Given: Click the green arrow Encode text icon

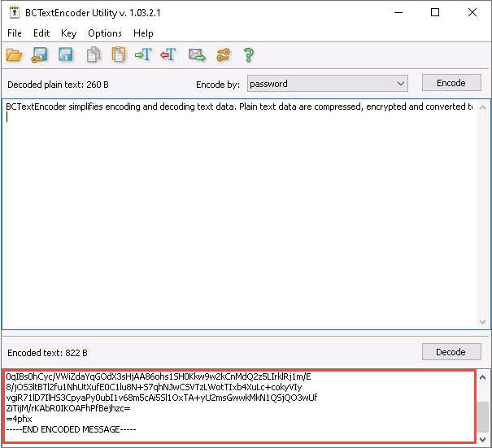Looking at the screenshot, I should pos(144,55).
